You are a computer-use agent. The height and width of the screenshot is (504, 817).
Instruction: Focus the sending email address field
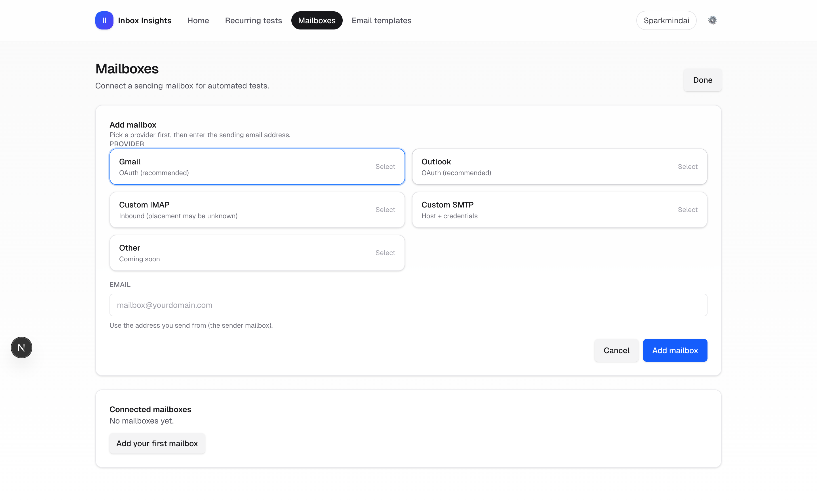[x=408, y=305]
